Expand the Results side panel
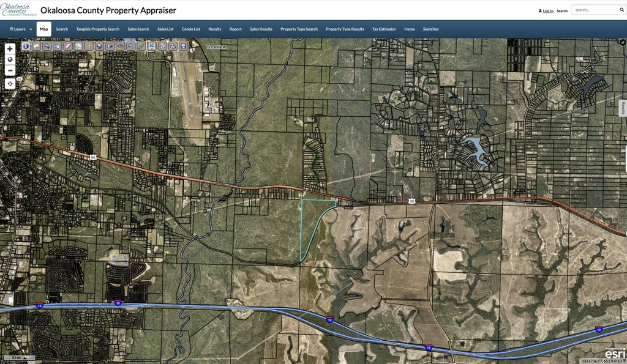Image resolution: width=627 pixels, height=364 pixels. (x=623, y=108)
